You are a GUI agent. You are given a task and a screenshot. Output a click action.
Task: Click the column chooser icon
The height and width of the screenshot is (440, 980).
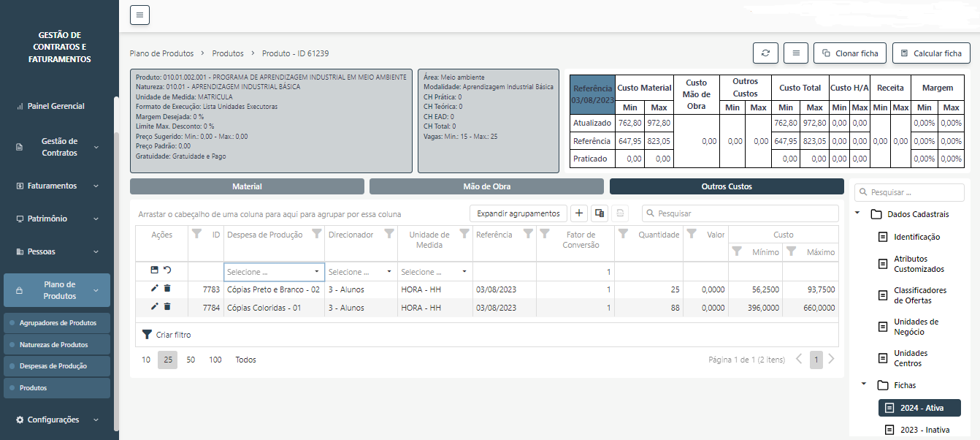pos(599,213)
